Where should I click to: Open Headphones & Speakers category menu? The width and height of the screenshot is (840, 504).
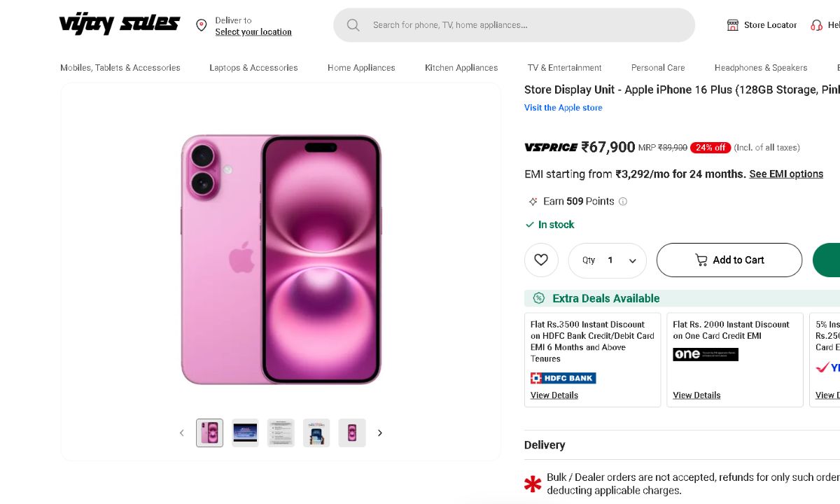coord(761,68)
